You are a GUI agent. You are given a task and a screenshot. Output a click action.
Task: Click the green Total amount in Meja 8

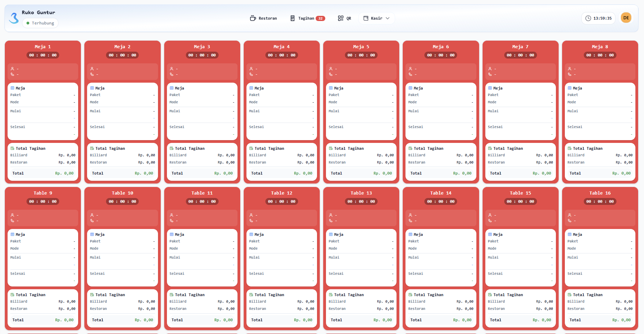tap(621, 173)
